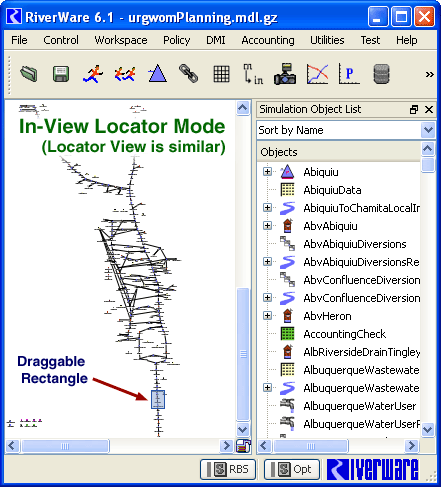Open model via the folder toolbar icon

[29, 74]
